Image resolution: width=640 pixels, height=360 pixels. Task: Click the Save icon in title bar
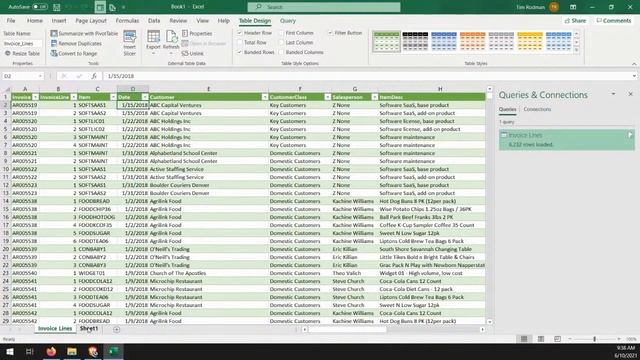pos(57,7)
